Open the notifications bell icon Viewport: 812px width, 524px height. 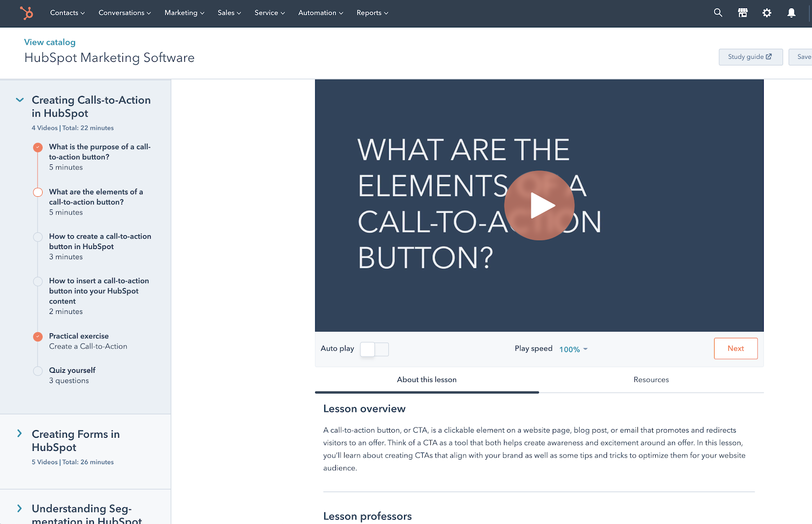click(791, 13)
